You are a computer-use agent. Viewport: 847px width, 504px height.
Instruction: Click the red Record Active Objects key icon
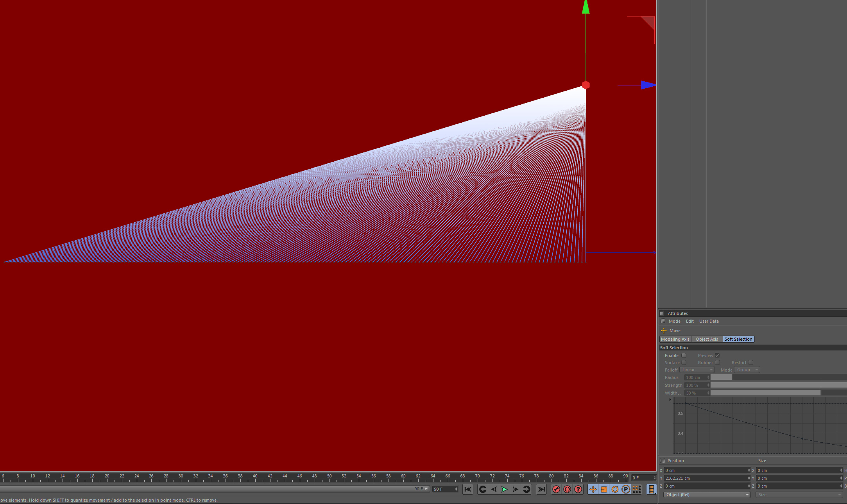pos(556,489)
